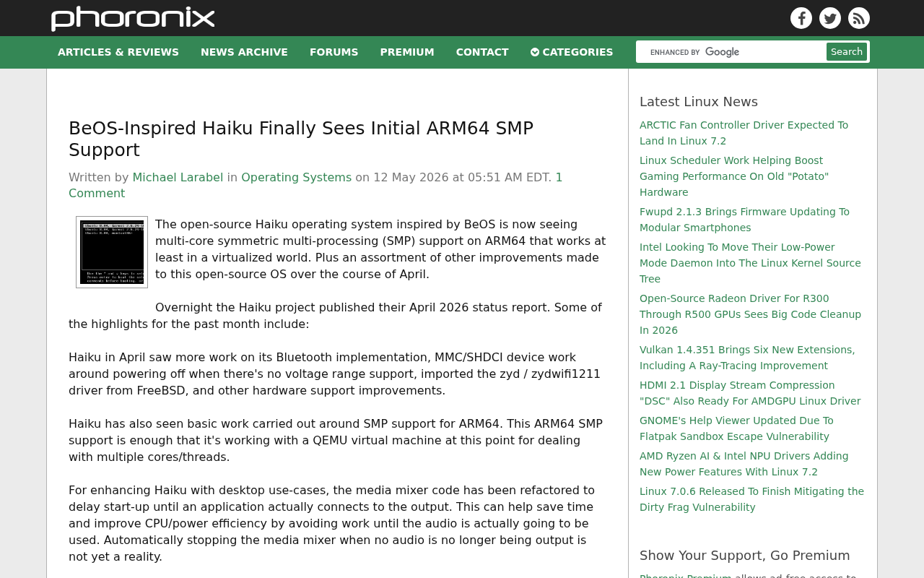The width and height of the screenshot is (924, 578).
Task: Open the Operating Systems category link
Action: 297,178
